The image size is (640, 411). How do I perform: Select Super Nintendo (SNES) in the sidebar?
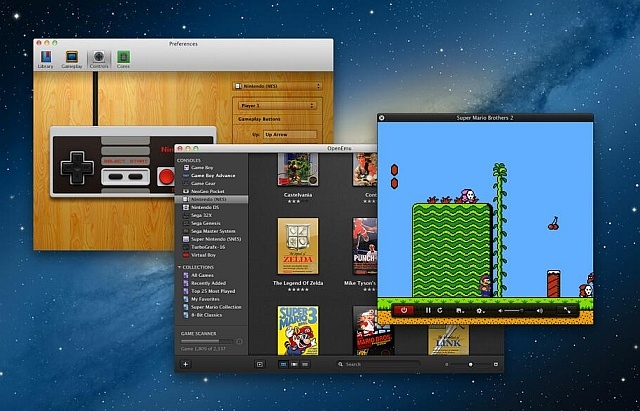coord(211,239)
